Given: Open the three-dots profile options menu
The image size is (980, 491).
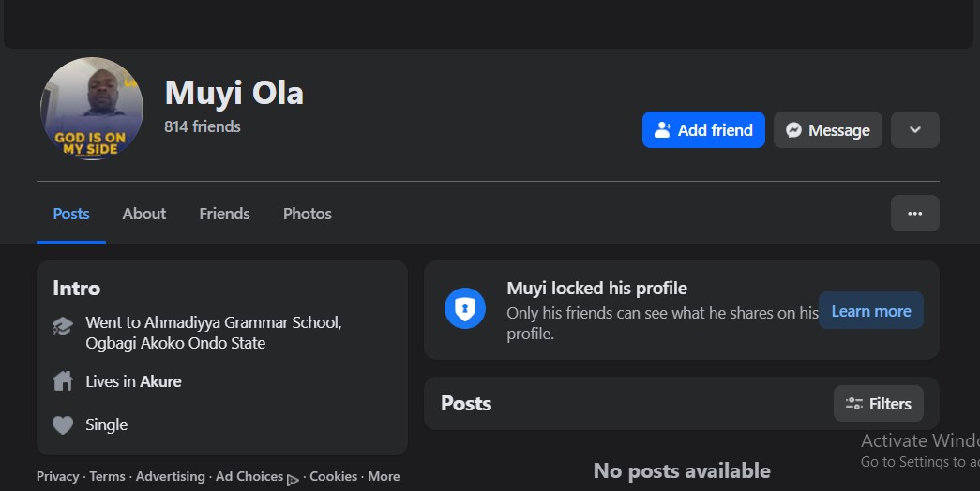Looking at the screenshot, I should [914, 214].
